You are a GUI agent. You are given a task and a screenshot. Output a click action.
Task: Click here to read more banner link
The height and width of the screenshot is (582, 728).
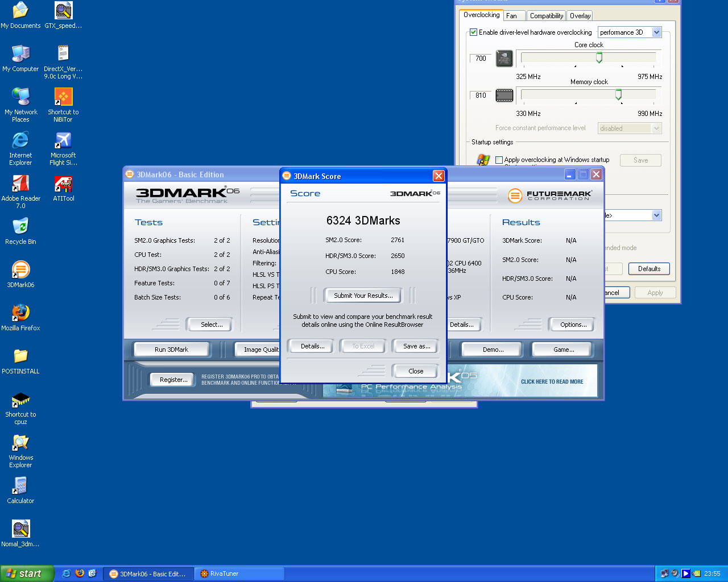552,382
